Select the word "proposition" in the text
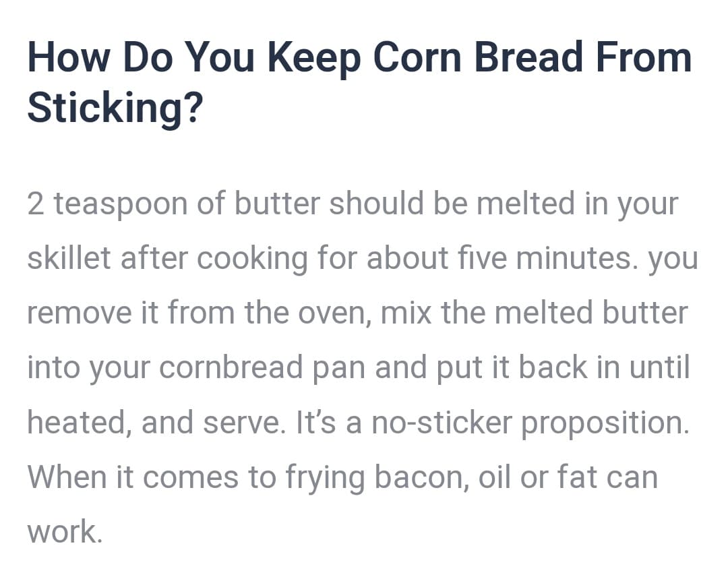The width and height of the screenshot is (728, 577). [605, 423]
